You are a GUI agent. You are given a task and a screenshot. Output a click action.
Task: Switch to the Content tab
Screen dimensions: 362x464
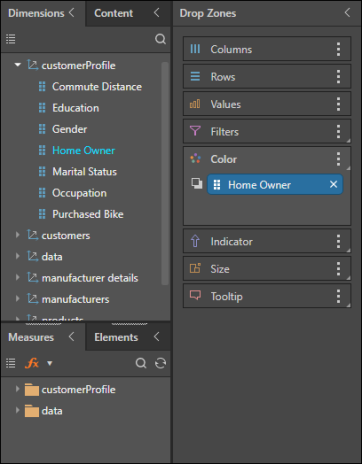tap(114, 13)
